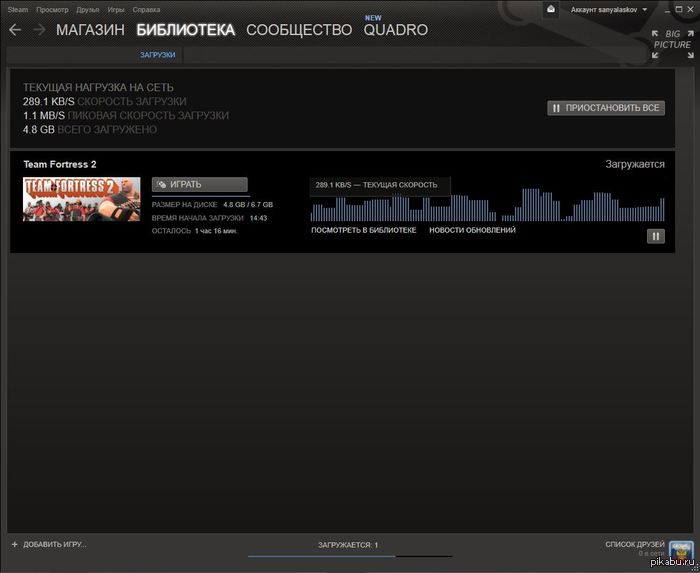Click ПРИОСТАНОВИТЬ ВСЕ button
This screenshot has width=700, height=573.
click(x=606, y=108)
